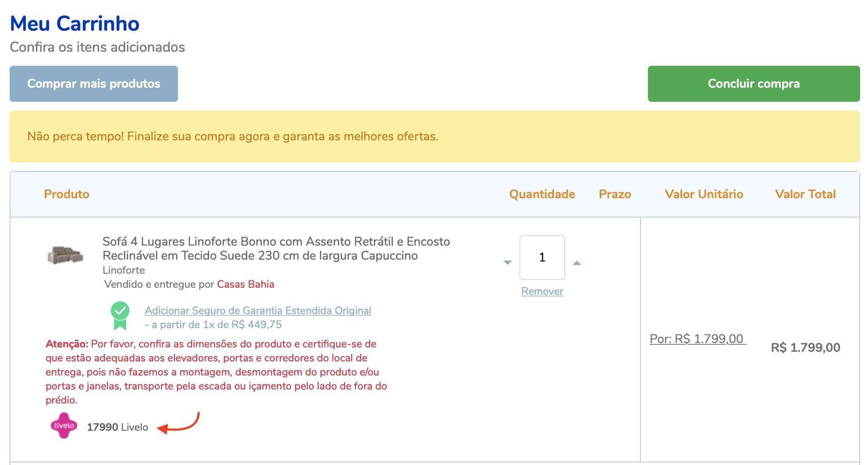
Task: Click the Por: R$ 1.799,00 unit price
Action: coord(698,339)
